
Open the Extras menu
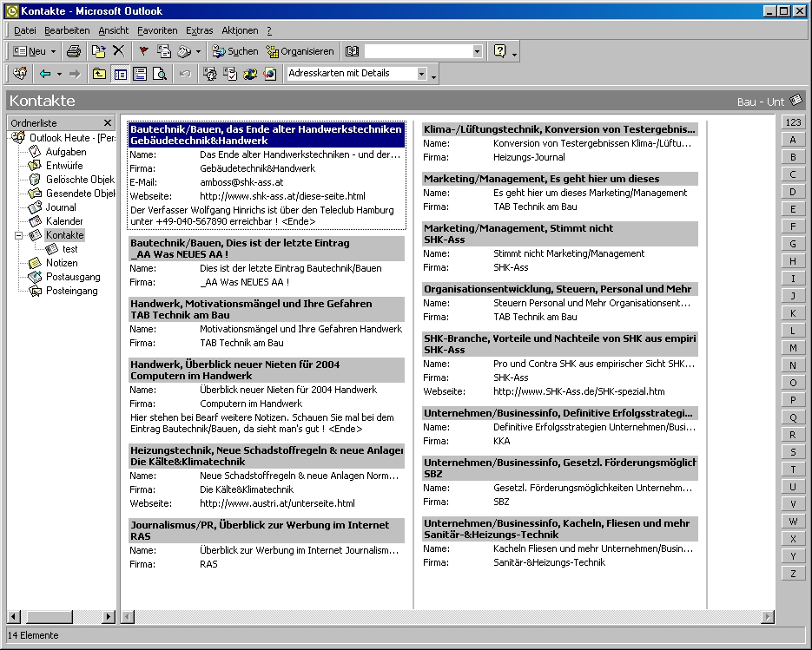click(199, 30)
